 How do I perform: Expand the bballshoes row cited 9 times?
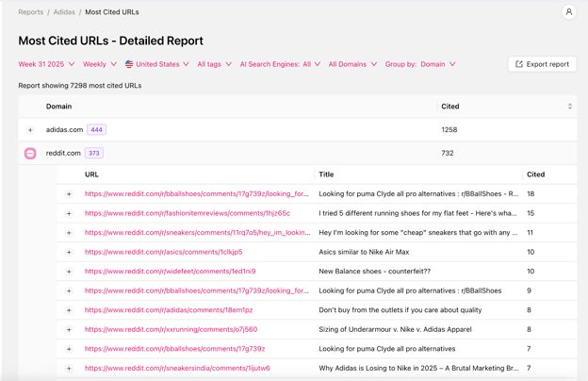pyautogui.click(x=69, y=290)
